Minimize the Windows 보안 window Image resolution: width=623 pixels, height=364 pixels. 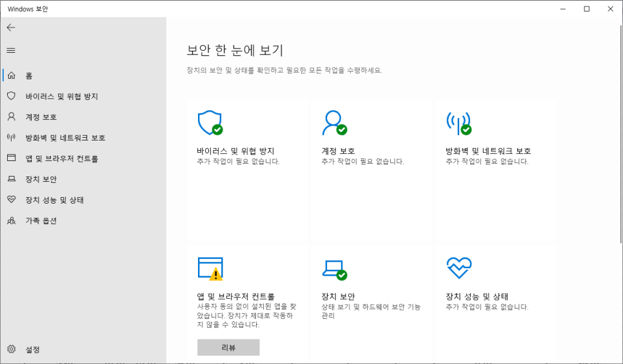tap(563, 9)
